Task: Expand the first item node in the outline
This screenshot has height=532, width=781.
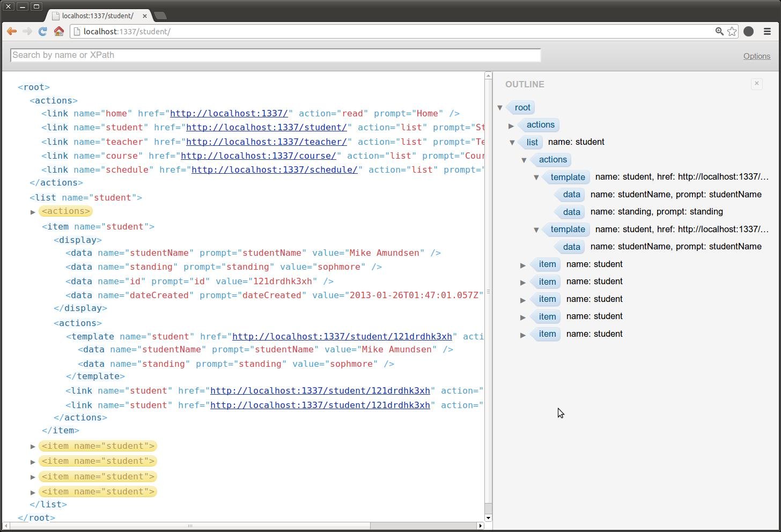Action: [x=523, y=264]
